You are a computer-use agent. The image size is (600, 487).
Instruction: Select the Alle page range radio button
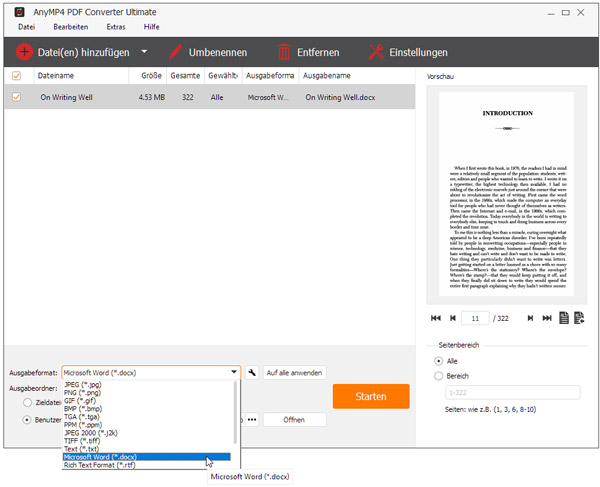pos(439,361)
